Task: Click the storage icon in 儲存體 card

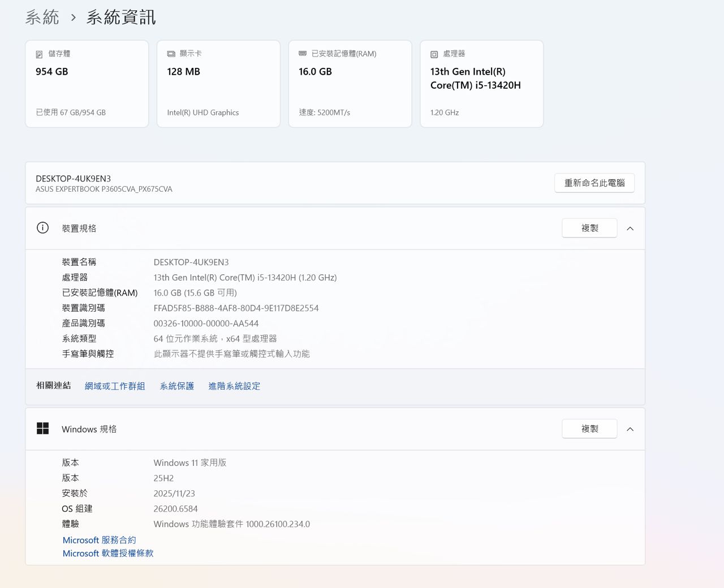Action: [39, 54]
